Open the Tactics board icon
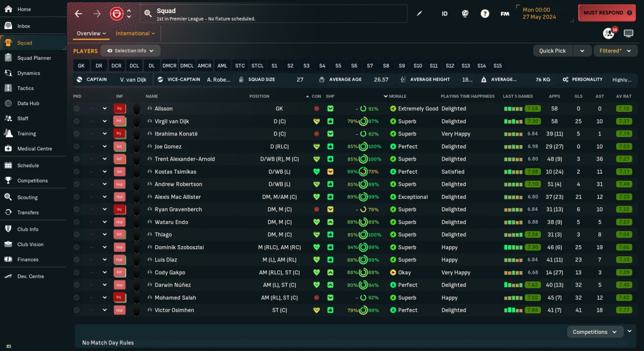Screen dimensions: 644x351 click(x=8, y=88)
